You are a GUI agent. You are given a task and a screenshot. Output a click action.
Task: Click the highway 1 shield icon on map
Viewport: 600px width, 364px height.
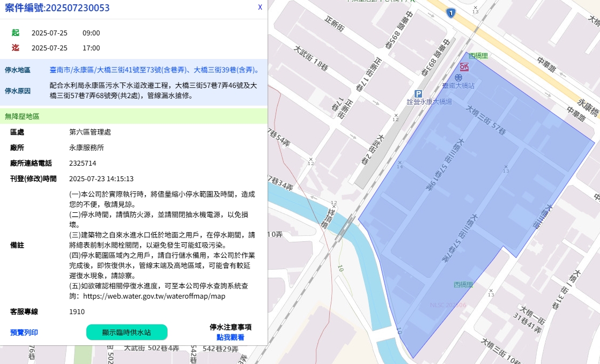(x=451, y=12)
